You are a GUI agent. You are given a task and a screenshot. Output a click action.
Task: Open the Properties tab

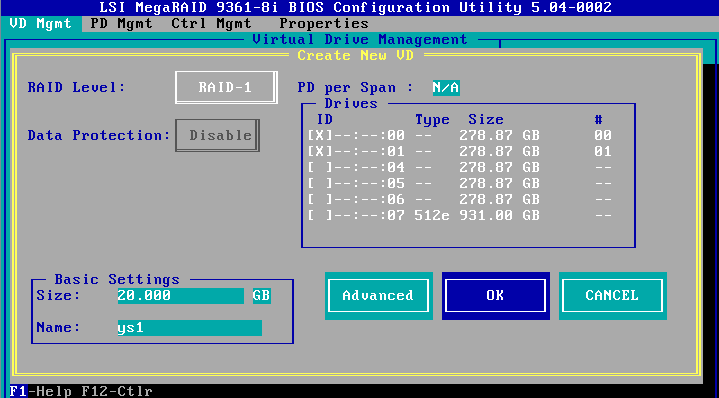[x=324, y=24]
